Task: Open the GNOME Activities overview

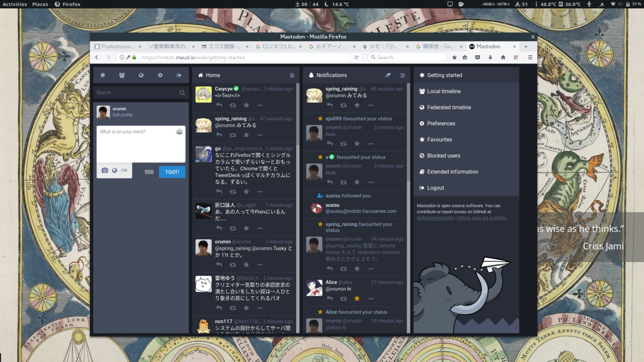Action: 15,4
